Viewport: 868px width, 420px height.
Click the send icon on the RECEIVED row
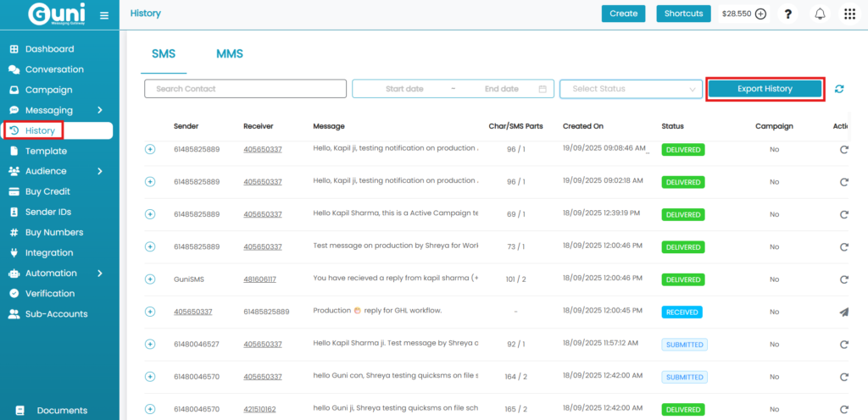click(x=843, y=312)
